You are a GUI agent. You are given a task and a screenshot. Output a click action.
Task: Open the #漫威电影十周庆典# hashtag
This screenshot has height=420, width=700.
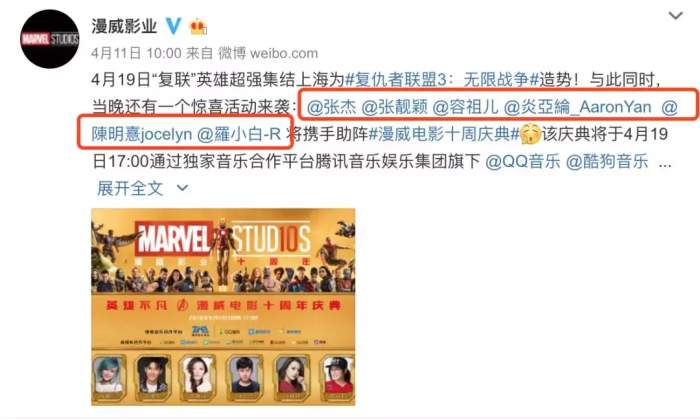coord(444,134)
